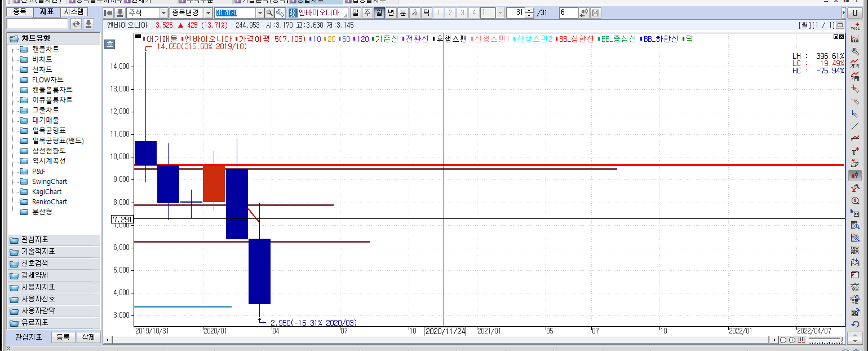Toggle the 틱 tick period button
Image resolution: width=868 pixels, height=351 pixels.
pos(426,13)
